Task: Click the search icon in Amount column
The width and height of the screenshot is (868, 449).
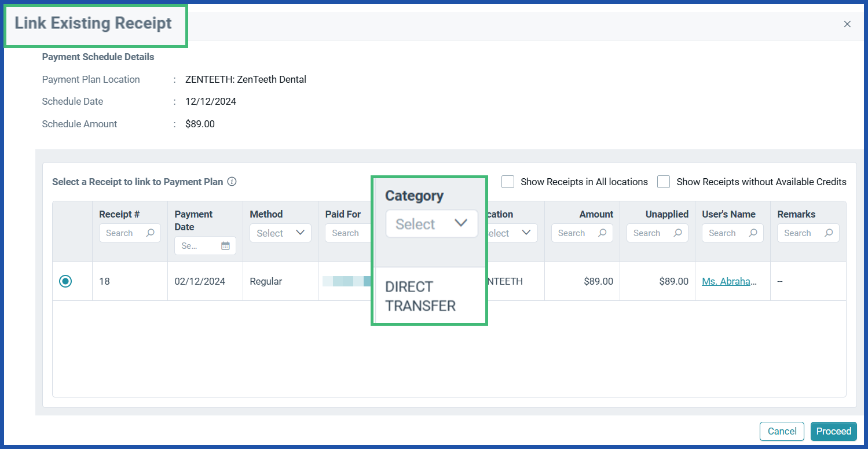Action: pos(602,233)
